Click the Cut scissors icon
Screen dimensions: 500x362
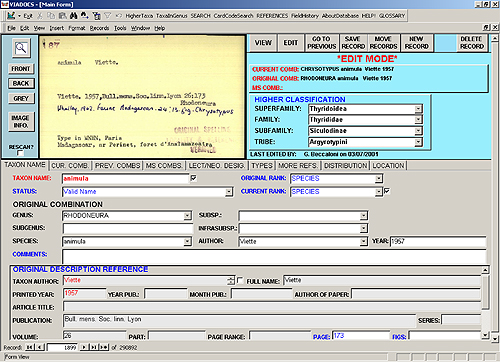click(40, 16)
